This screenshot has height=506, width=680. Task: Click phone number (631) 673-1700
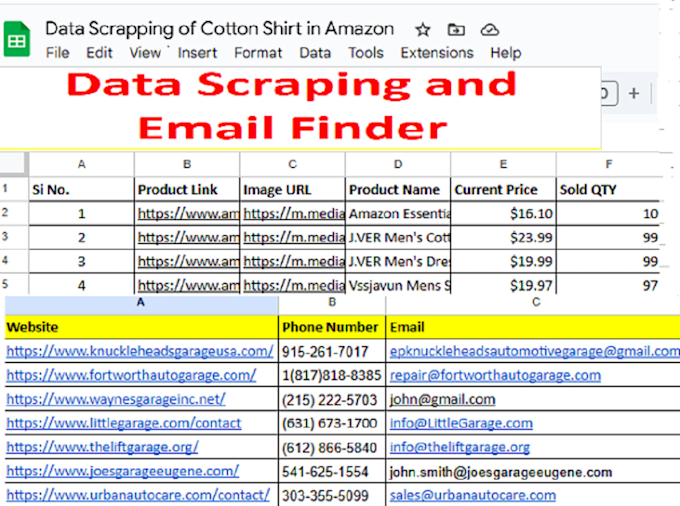(332, 423)
